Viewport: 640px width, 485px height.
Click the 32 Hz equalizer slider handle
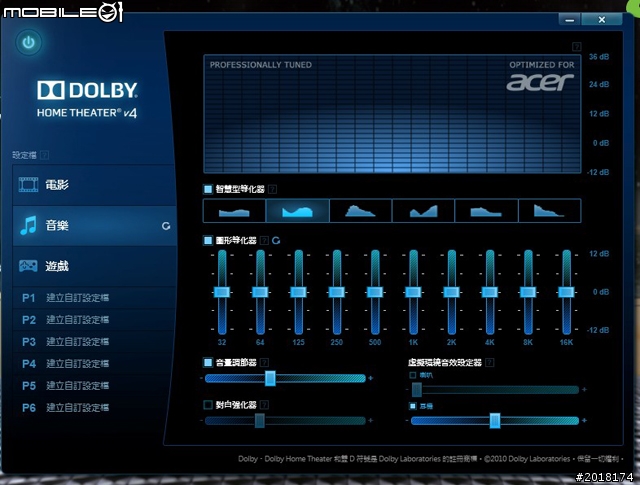pos(222,292)
